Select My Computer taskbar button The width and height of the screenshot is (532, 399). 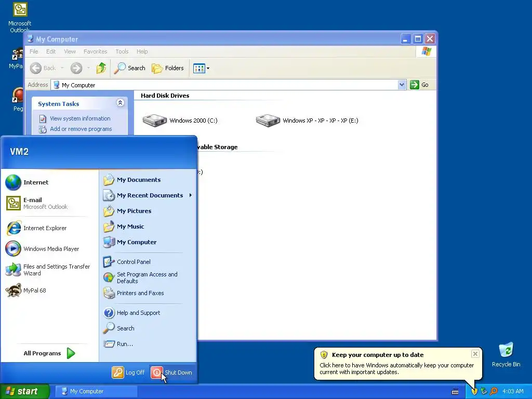coord(96,391)
